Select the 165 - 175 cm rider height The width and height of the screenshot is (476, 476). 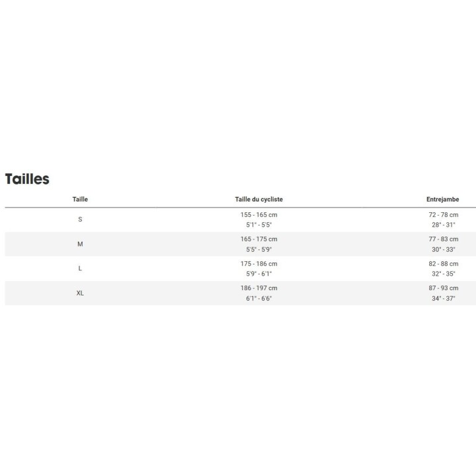click(x=258, y=239)
